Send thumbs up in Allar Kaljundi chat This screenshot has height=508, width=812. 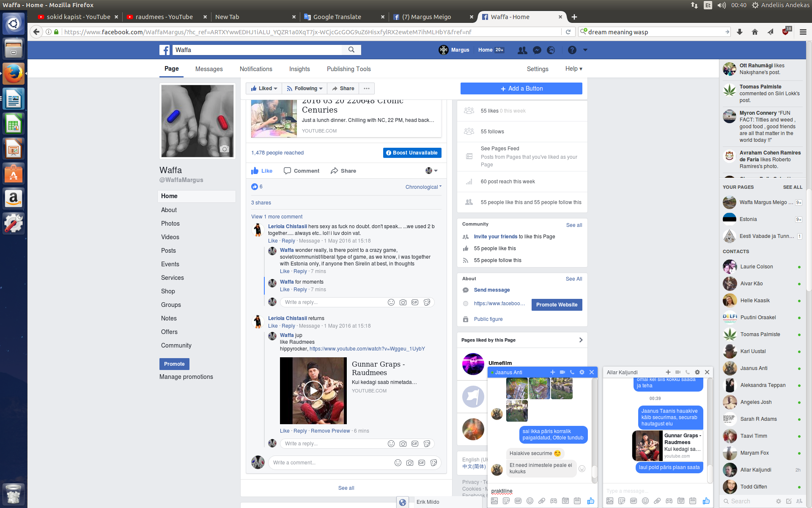[x=706, y=501]
